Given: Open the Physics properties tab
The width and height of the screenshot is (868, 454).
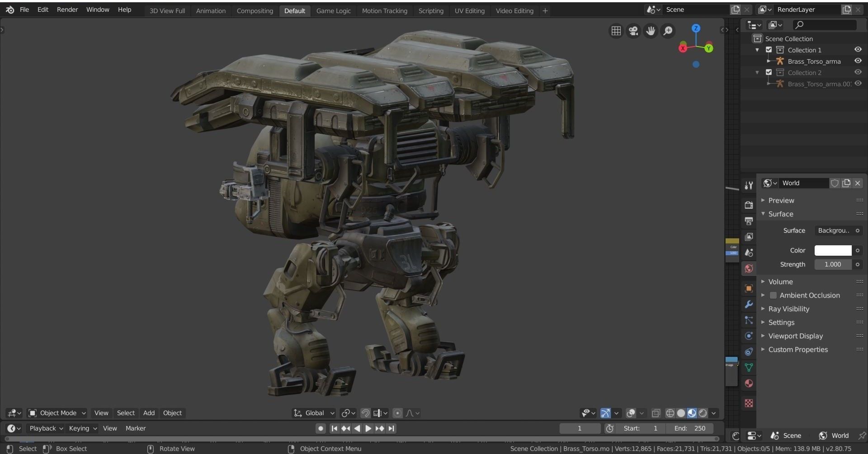Looking at the screenshot, I should point(749,336).
